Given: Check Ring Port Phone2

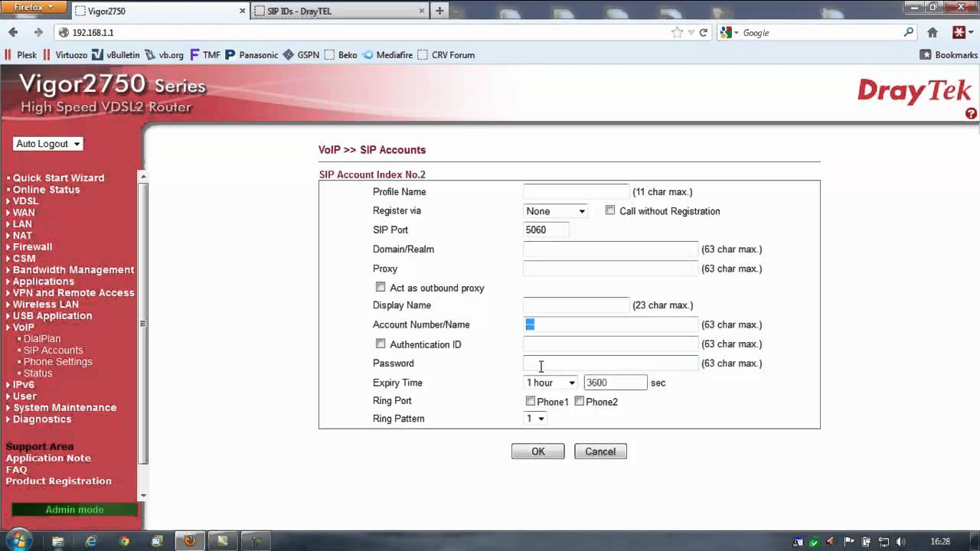Looking at the screenshot, I should (580, 401).
